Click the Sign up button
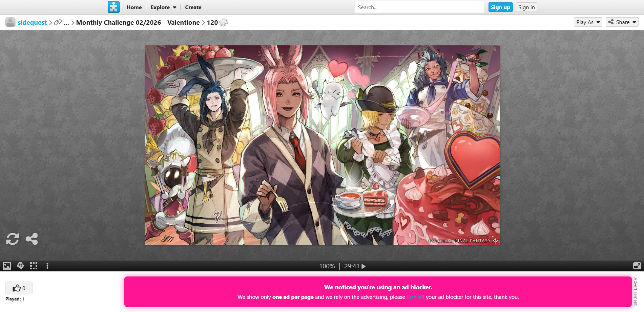The width and height of the screenshot is (644, 312). (x=500, y=7)
